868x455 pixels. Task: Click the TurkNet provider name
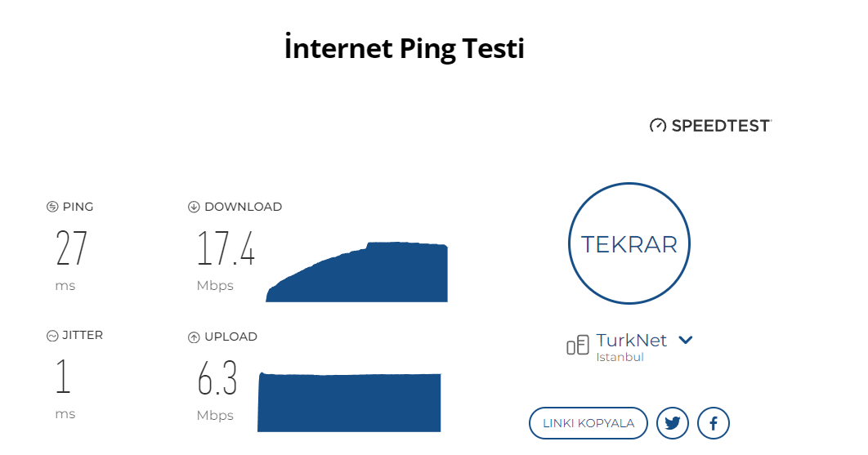point(631,340)
